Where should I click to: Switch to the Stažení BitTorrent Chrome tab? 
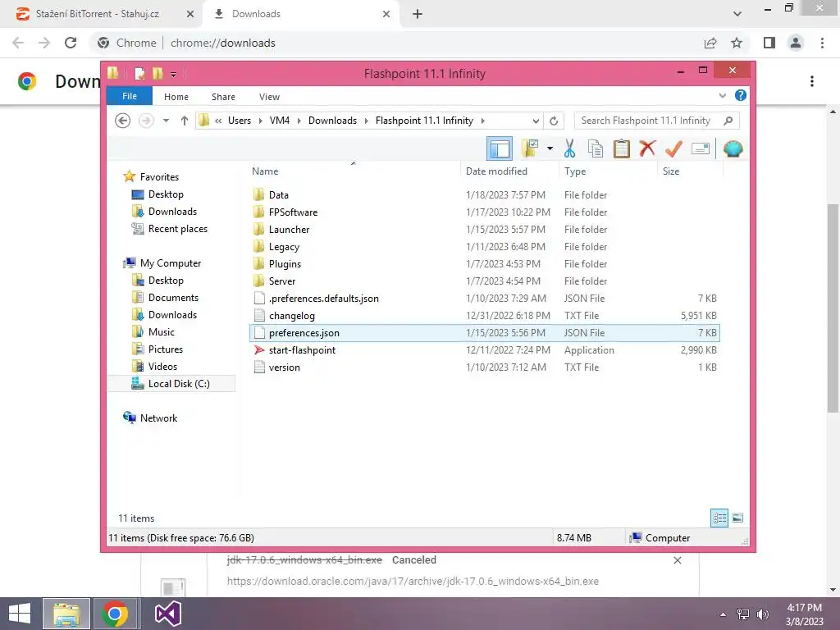tap(98, 14)
